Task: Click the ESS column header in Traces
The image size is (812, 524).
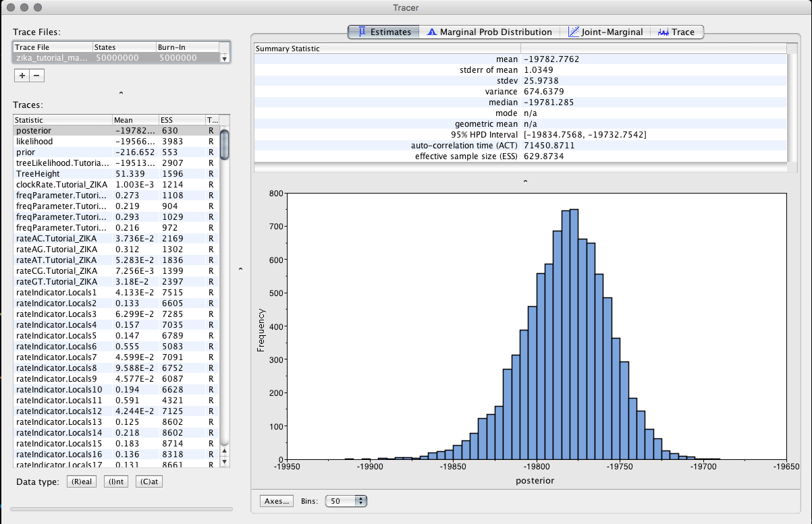Action: coord(182,120)
